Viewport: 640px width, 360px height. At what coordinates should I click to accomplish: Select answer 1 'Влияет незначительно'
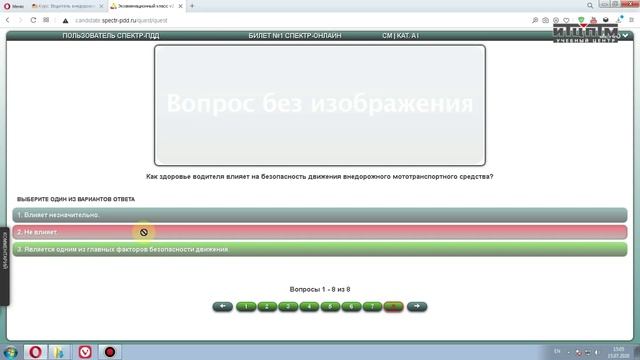[x=320, y=215]
